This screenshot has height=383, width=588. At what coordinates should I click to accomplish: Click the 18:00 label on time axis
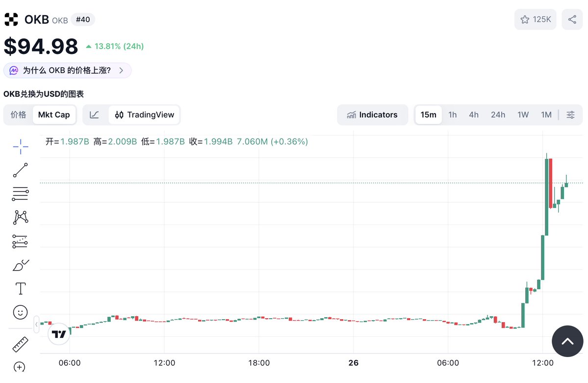tap(259, 363)
